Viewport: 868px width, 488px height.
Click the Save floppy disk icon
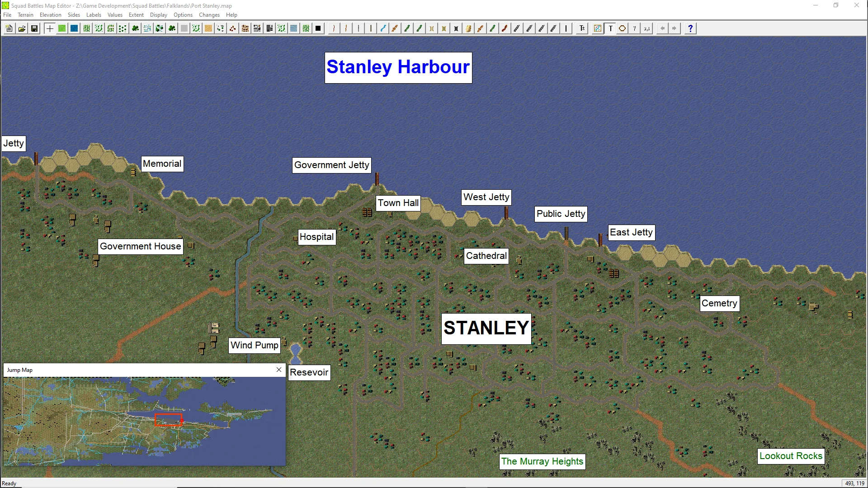[x=34, y=28]
